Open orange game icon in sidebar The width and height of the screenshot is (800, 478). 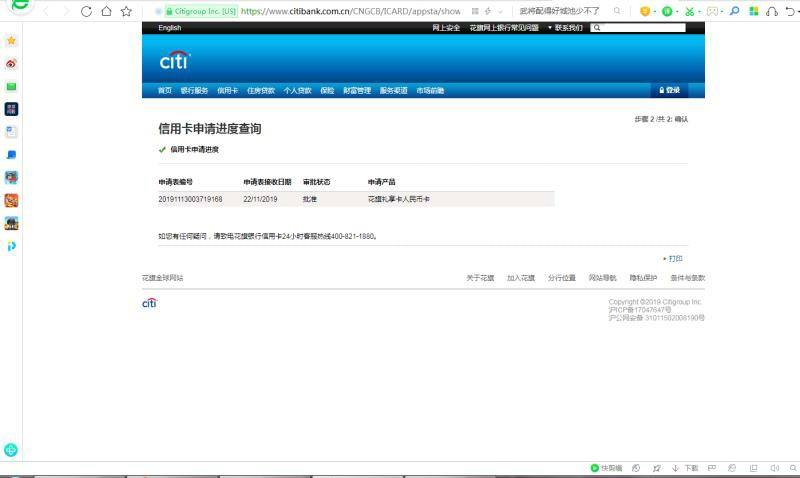coord(11,200)
